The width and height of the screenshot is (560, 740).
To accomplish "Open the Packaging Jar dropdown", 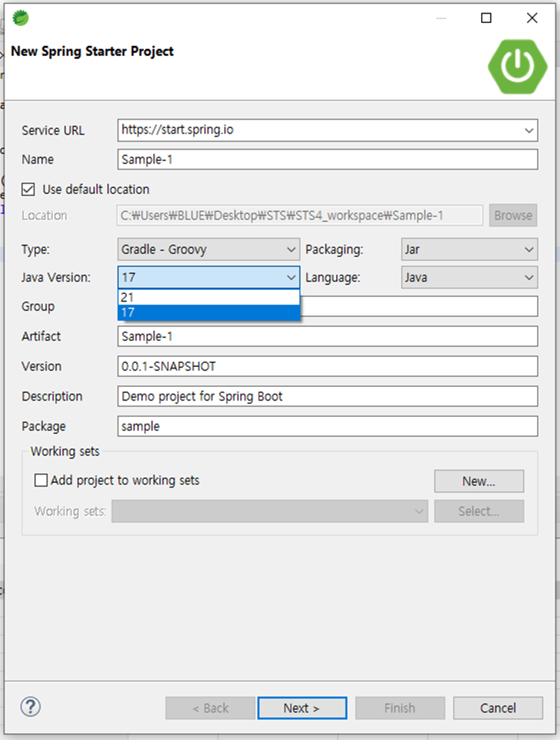I will pyautogui.click(x=469, y=249).
